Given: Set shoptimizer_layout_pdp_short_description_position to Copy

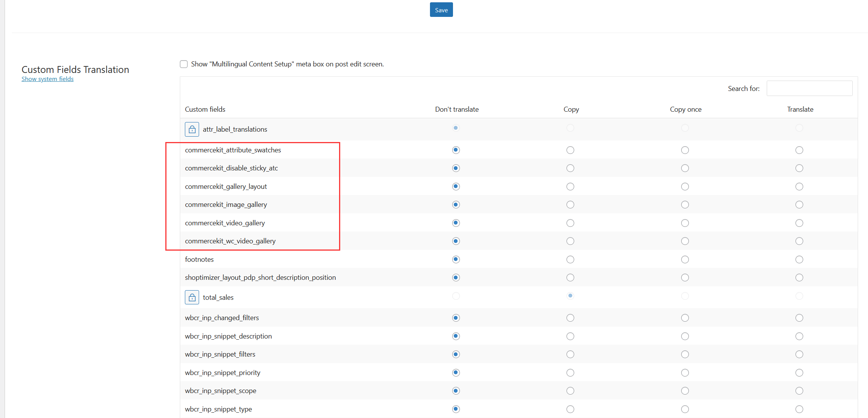Looking at the screenshot, I should pos(570,278).
